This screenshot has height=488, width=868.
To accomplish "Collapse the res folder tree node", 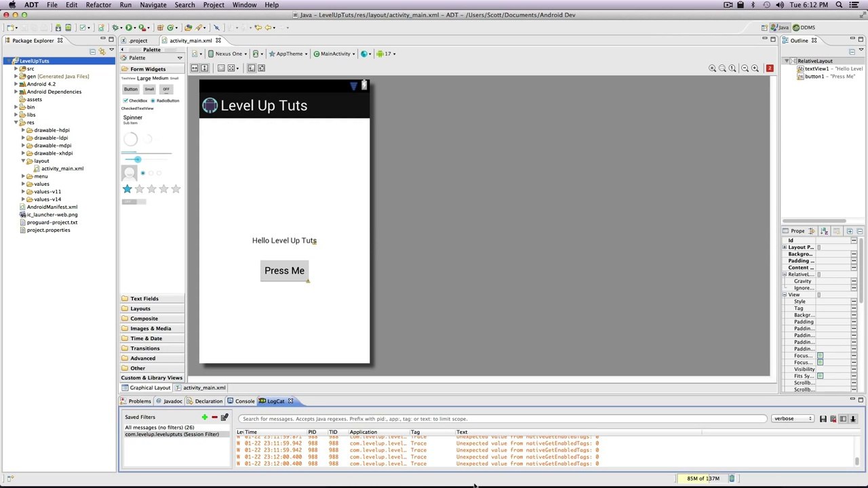I will tap(16, 123).
